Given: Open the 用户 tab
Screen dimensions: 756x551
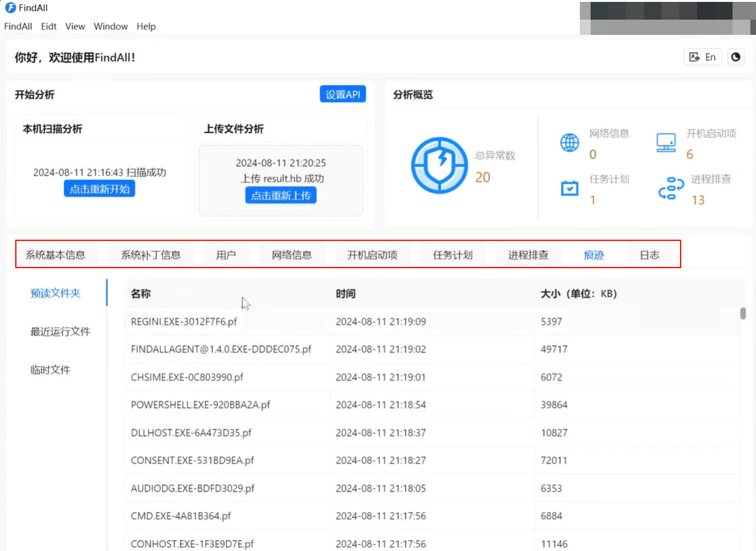Looking at the screenshot, I should 226,255.
